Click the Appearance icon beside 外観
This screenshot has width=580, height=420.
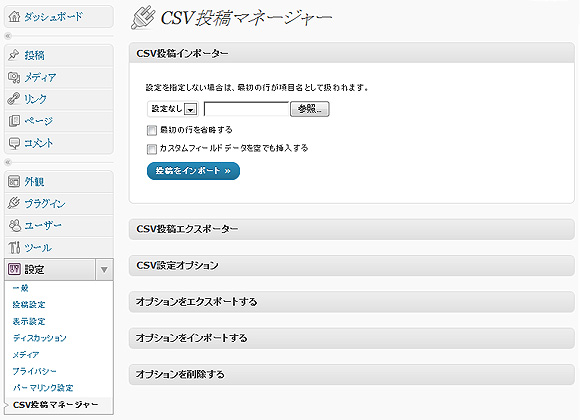pos(14,181)
